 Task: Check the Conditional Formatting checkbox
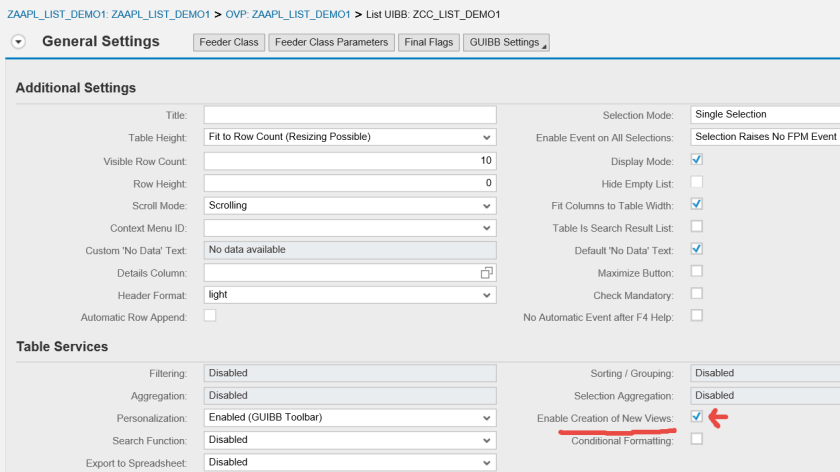click(x=697, y=439)
